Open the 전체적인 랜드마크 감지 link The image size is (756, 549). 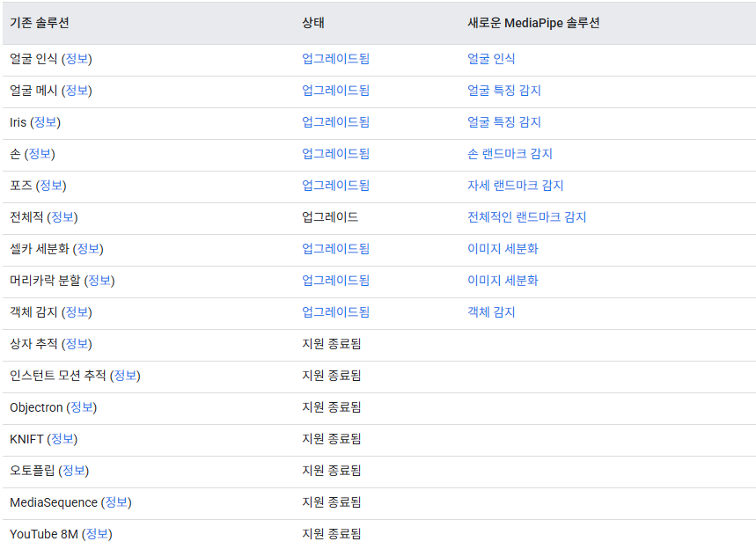[527, 217]
